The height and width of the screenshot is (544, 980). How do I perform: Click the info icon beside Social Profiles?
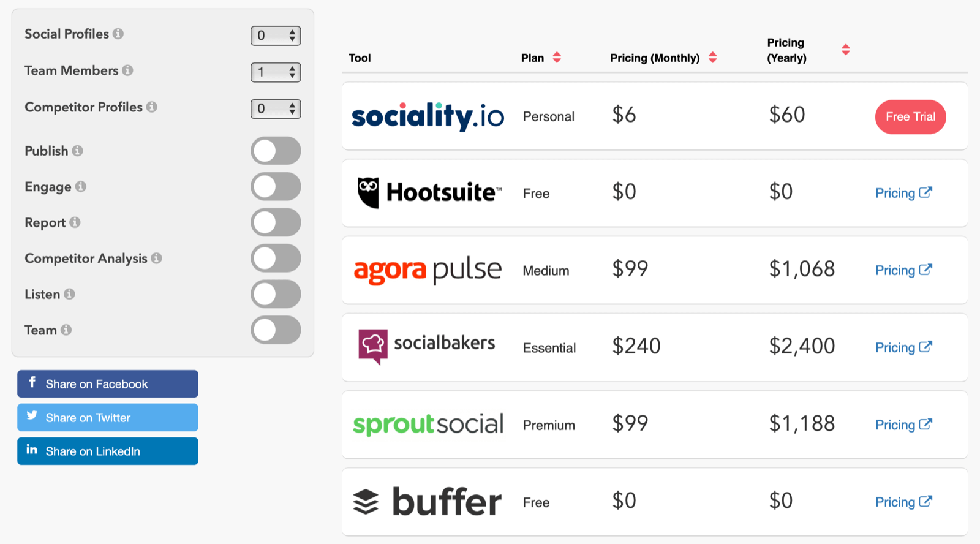118,34
